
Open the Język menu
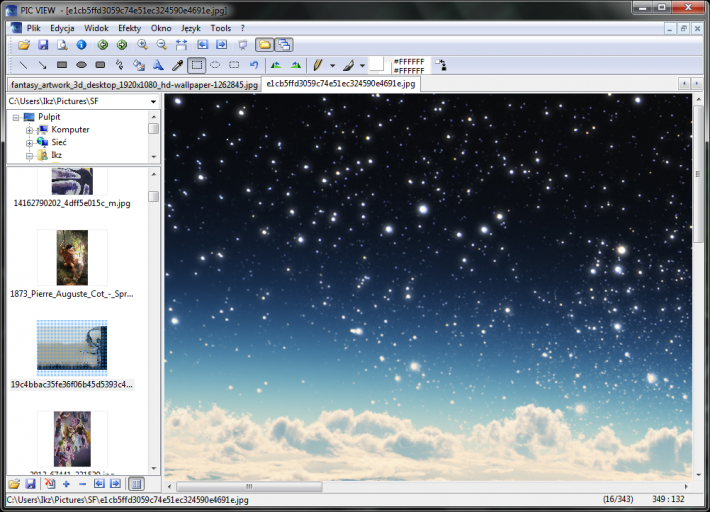point(191,28)
